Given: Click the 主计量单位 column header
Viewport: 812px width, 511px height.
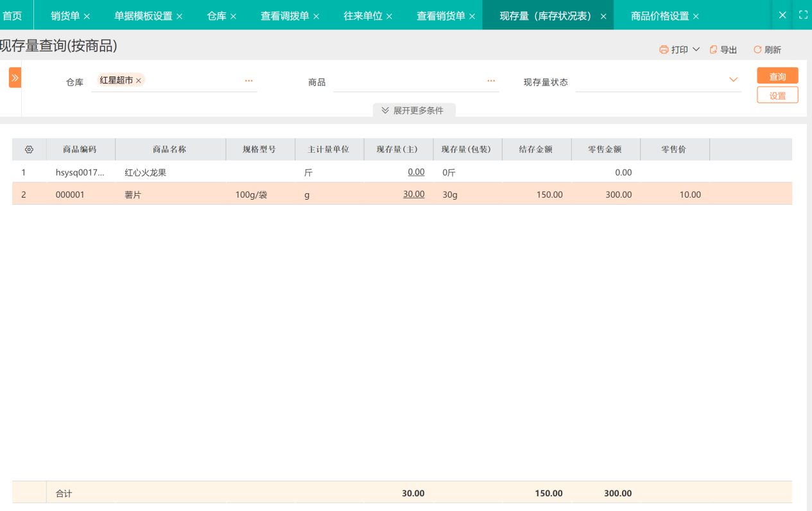Looking at the screenshot, I should point(329,150).
